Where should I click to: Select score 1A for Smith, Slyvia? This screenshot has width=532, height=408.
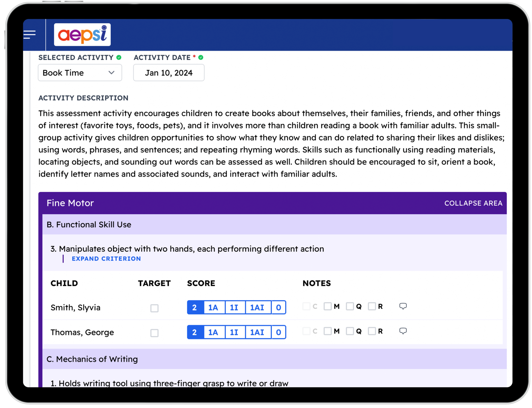213,307
